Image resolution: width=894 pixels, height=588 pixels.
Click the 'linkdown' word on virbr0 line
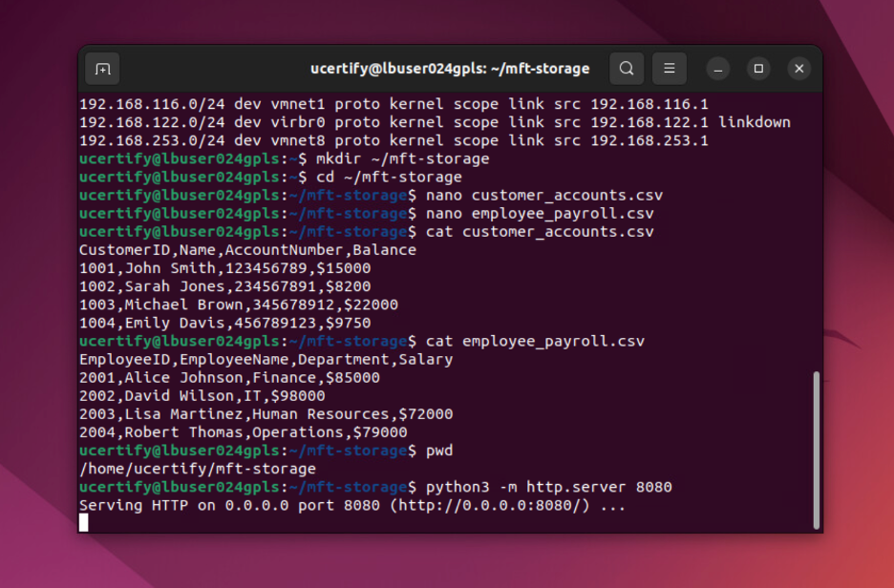point(755,122)
